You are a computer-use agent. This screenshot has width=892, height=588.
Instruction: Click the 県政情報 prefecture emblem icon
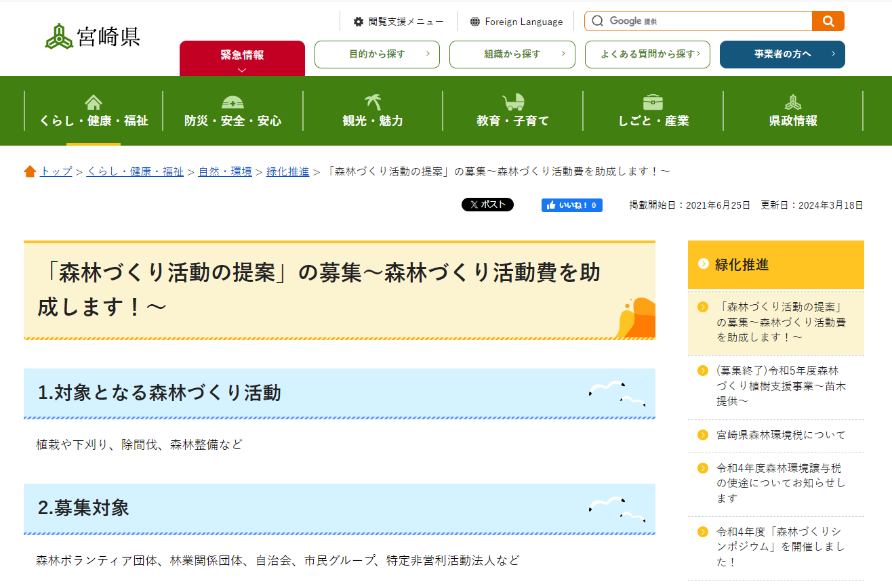click(x=792, y=102)
